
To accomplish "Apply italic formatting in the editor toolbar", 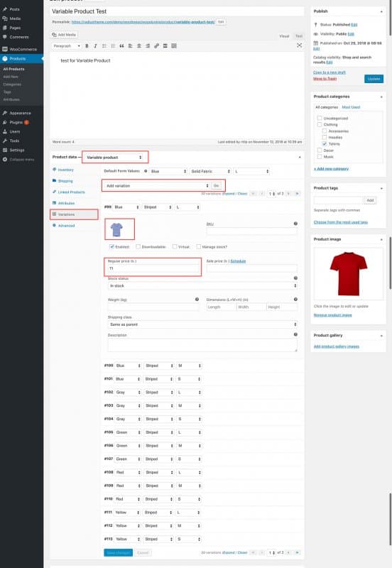I will click(95, 46).
